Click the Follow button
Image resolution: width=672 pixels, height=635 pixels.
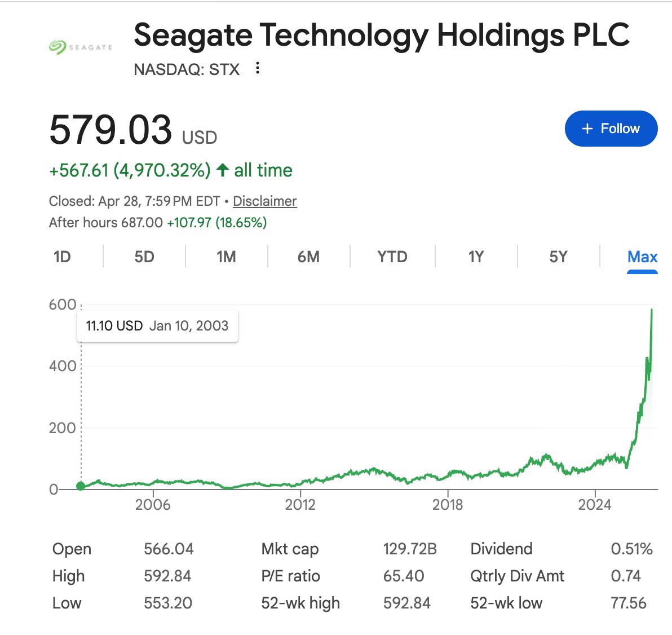point(611,129)
